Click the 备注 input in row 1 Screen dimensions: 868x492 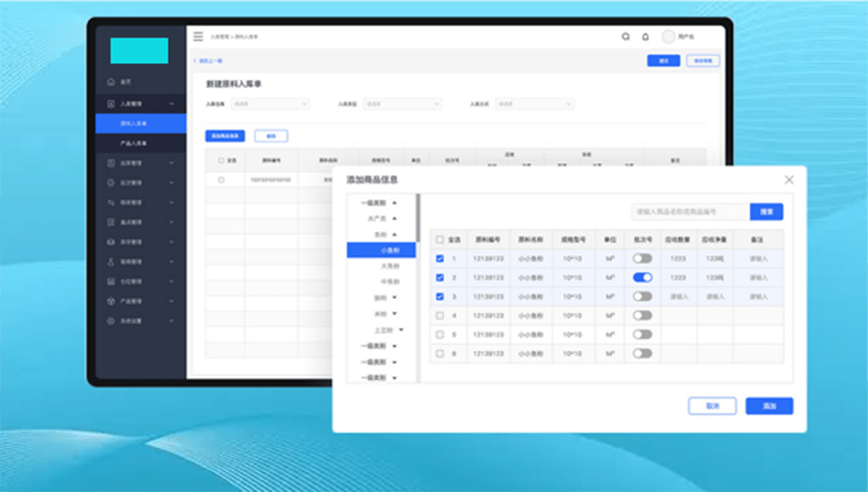758,258
